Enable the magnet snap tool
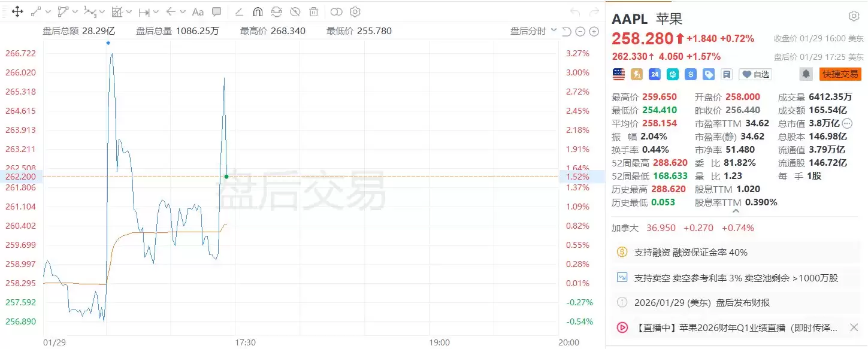This screenshot has height=349, width=868. tap(258, 11)
